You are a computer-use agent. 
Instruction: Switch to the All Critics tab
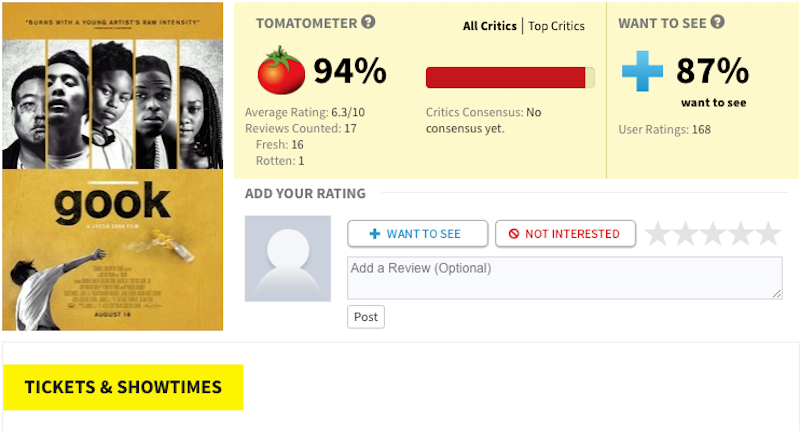[490, 26]
